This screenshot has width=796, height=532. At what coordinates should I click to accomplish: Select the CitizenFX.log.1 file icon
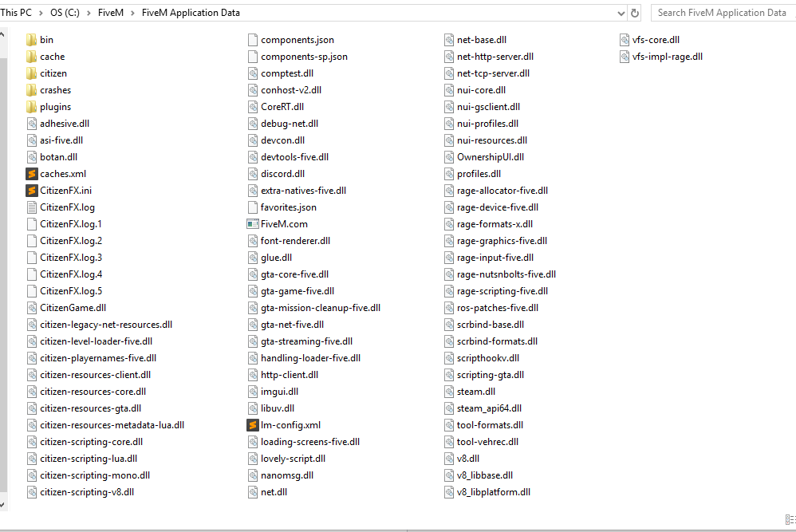coord(31,224)
